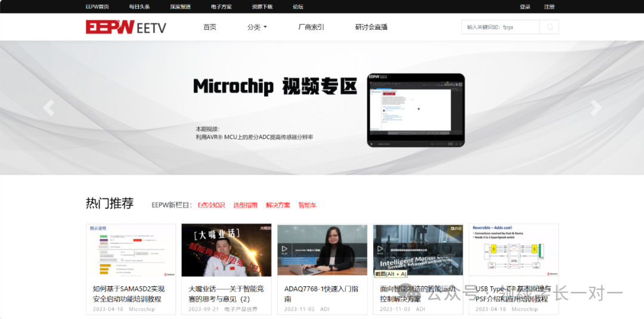Open 研讨会直播 navigation item
Screen dimensions: 644x319
click(x=371, y=27)
